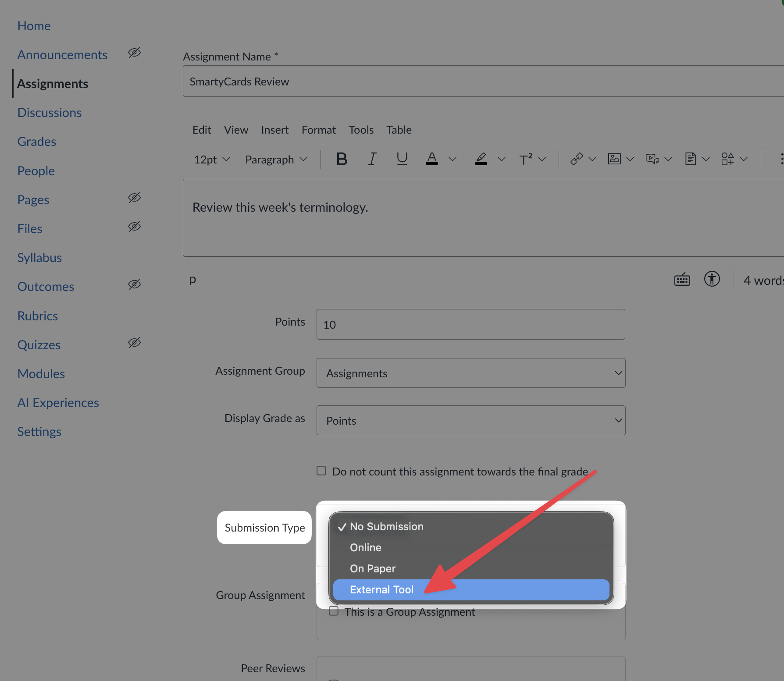Open Syllabus in course navigation
This screenshot has height=681, width=784.
[39, 258]
